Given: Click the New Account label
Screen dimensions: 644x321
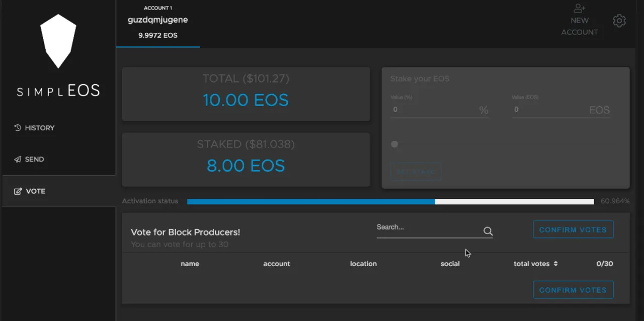Looking at the screenshot, I should point(580,26).
